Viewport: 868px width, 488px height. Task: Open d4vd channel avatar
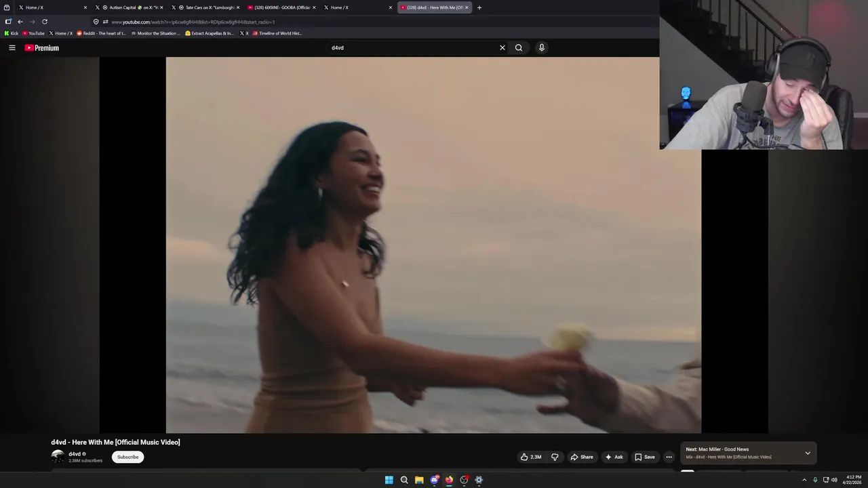pos(58,457)
